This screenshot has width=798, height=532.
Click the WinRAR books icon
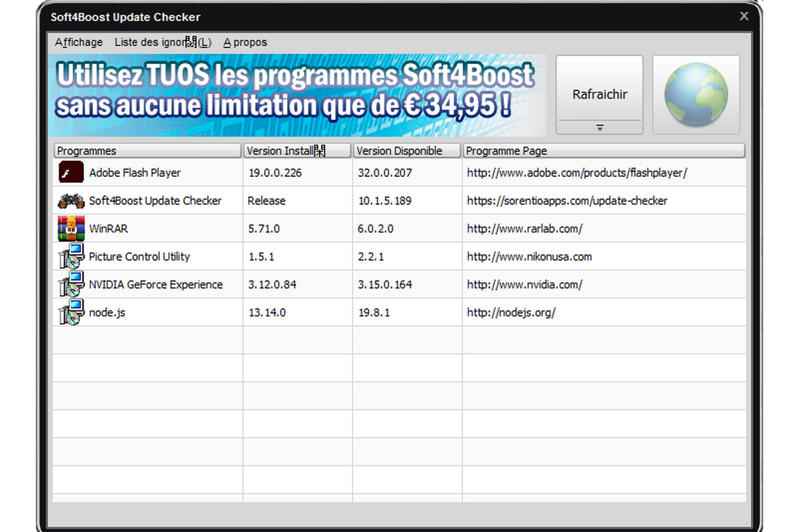click(x=71, y=228)
